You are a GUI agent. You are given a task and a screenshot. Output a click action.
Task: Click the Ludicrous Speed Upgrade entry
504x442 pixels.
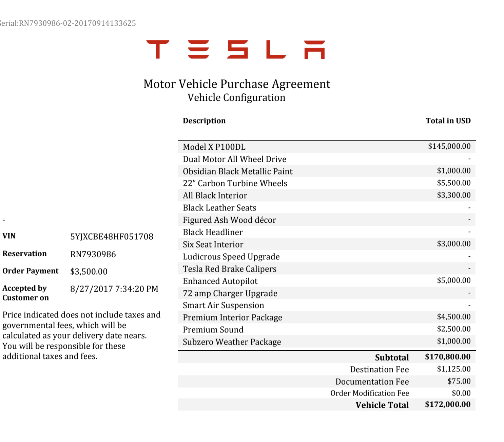(x=231, y=257)
